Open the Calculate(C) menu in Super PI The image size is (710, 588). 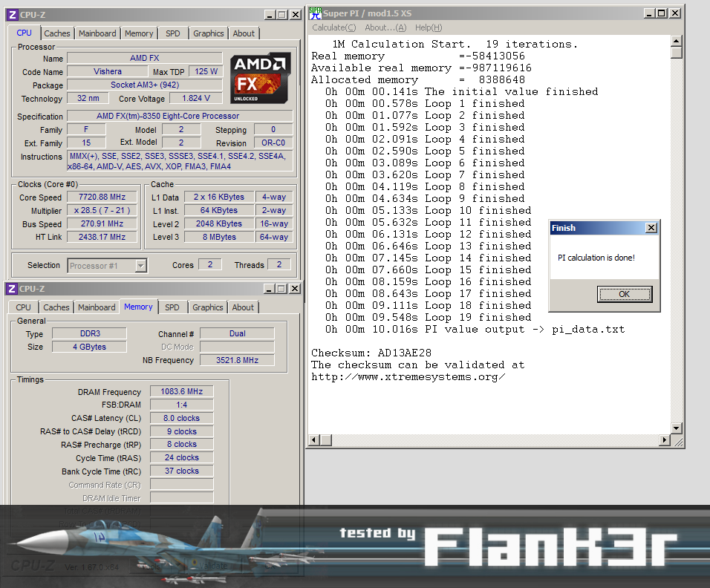pos(333,27)
